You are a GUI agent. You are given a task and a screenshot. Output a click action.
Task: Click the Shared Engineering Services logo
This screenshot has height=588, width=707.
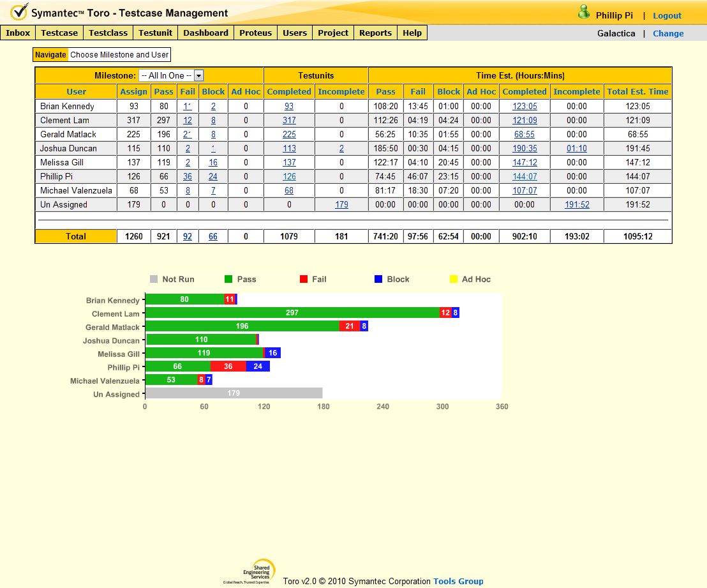coord(257,571)
